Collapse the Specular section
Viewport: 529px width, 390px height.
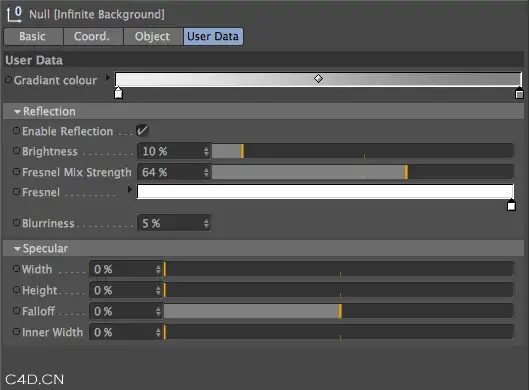click(18, 249)
